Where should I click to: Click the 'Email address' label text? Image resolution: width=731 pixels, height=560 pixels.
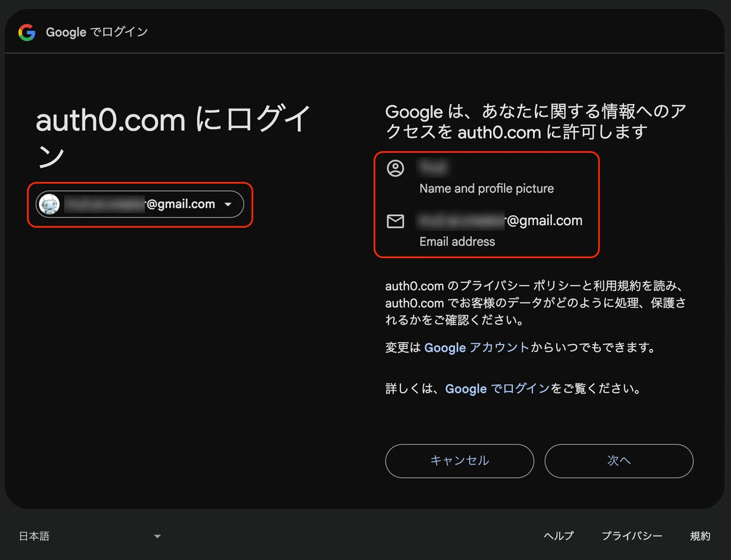point(457,242)
